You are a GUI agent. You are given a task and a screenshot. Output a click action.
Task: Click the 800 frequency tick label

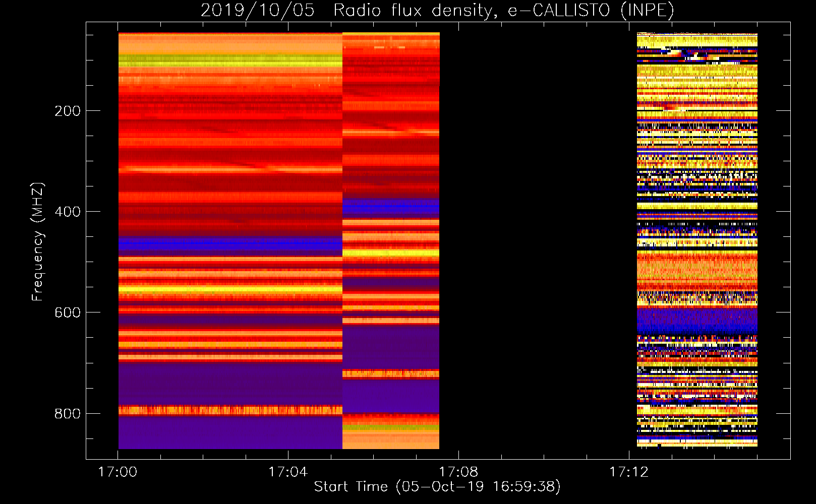[x=68, y=414]
